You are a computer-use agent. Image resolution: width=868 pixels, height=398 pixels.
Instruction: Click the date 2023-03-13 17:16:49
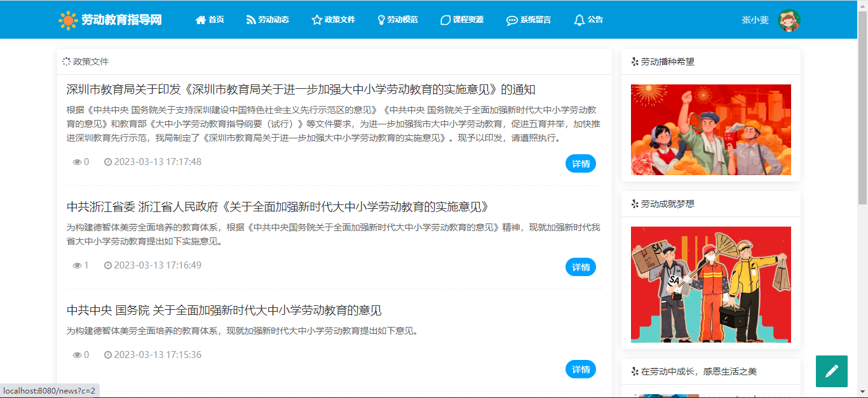158,265
